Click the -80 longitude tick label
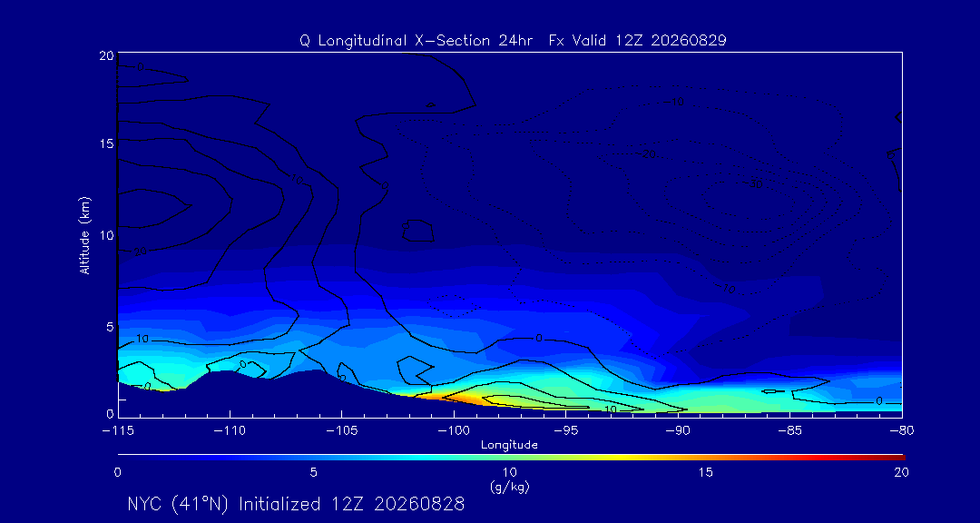Screen dimensions: 980x523 [902, 431]
